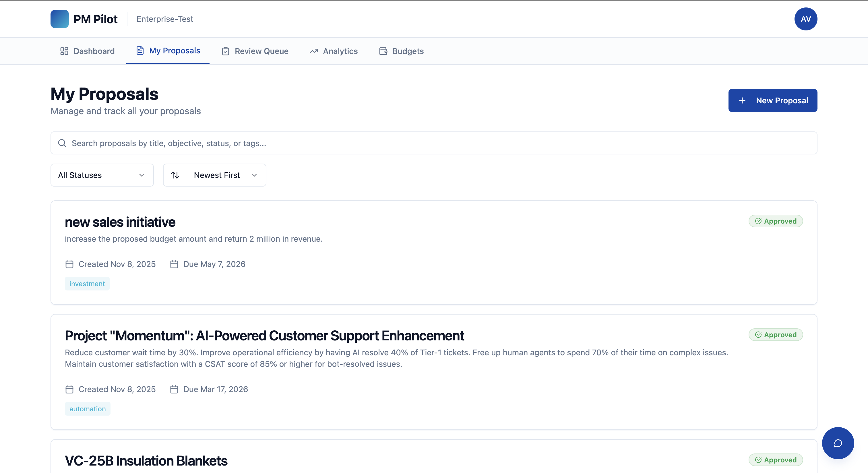Click the chevron on All Statuses

pos(142,175)
